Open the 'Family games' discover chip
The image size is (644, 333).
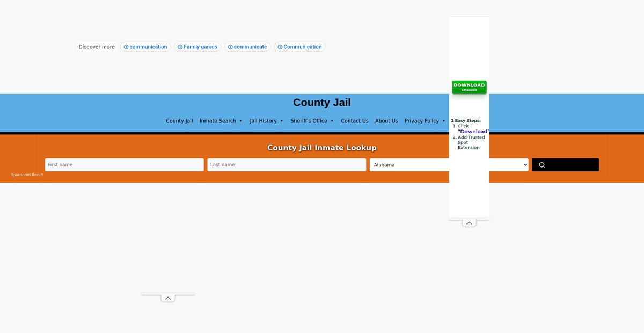197,47
